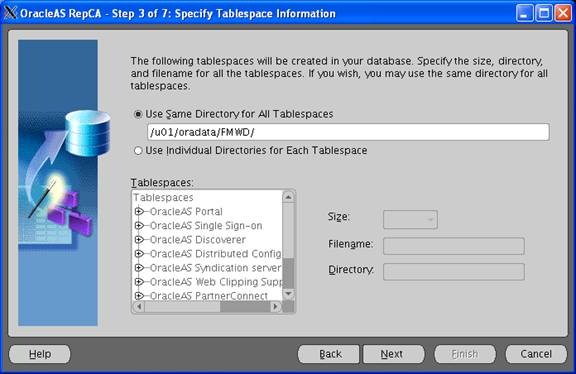This screenshot has height=374, width=576.
Task: Select OracleAS PartnerConnect tree row
Action: [x=209, y=296]
